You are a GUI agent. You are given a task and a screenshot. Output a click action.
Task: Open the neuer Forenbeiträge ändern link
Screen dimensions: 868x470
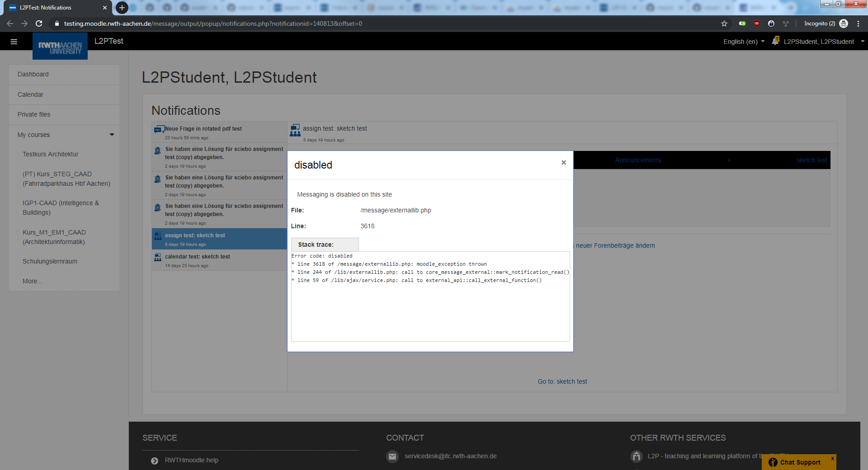click(x=615, y=245)
